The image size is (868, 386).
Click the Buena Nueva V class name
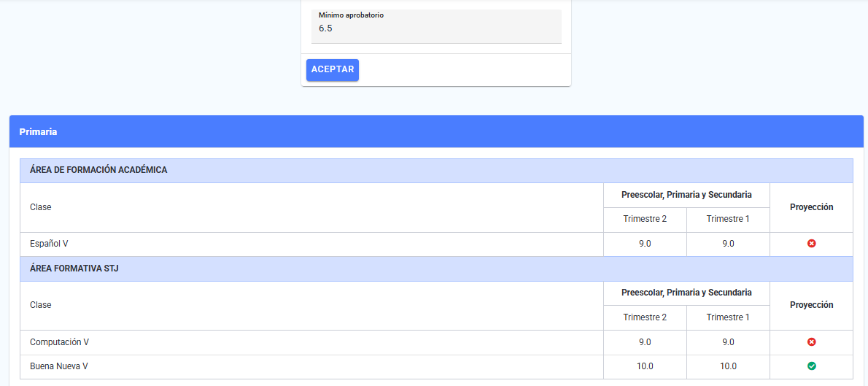click(x=58, y=366)
